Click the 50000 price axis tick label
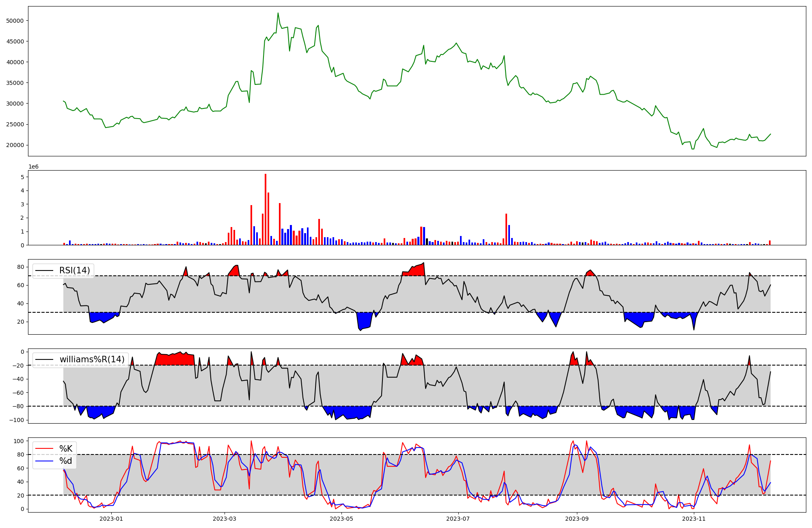 (x=15, y=21)
